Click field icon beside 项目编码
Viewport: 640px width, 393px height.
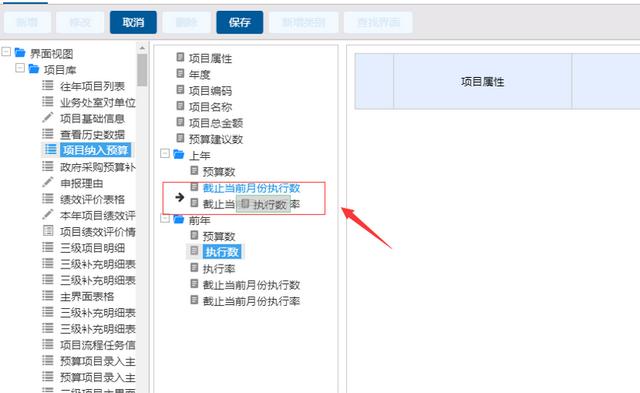(x=180, y=89)
